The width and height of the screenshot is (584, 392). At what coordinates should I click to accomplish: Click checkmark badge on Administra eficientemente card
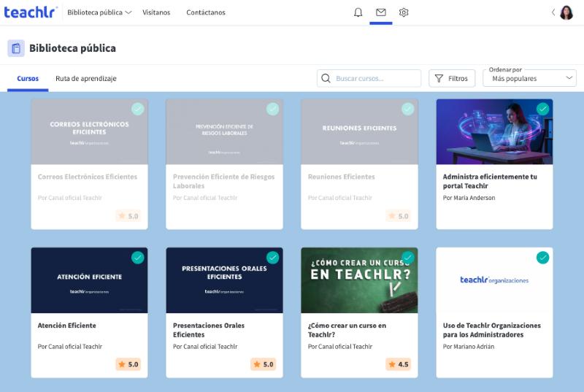pos(542,109)
